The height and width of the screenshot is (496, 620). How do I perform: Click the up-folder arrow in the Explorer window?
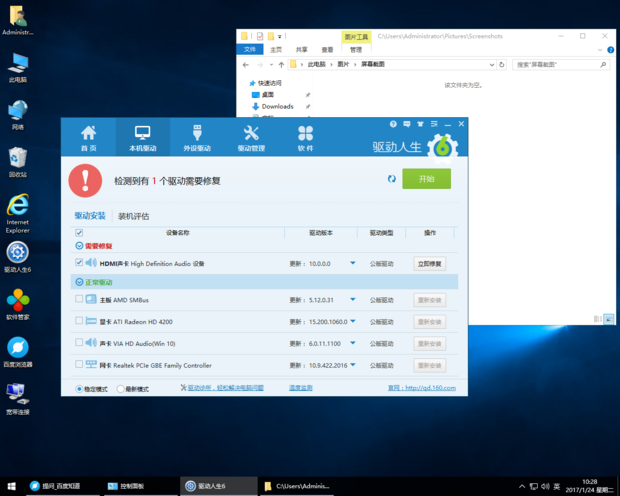point(281,64)
